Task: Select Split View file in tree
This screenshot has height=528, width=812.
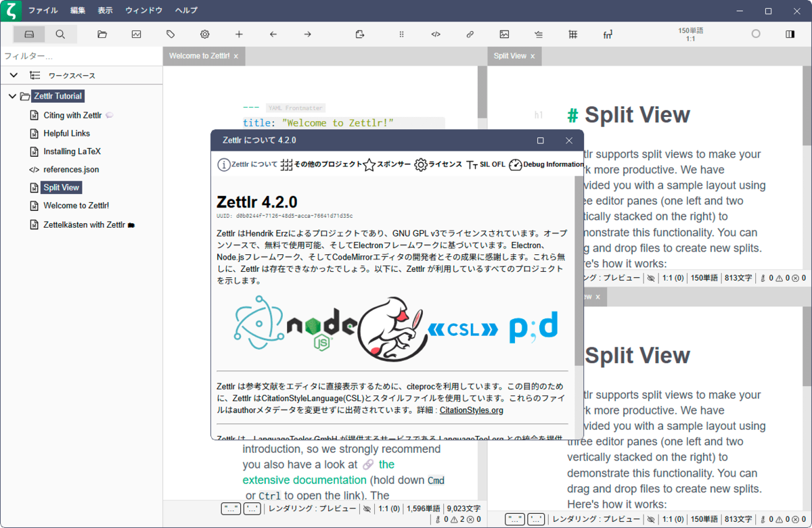Action: point(61,187)
